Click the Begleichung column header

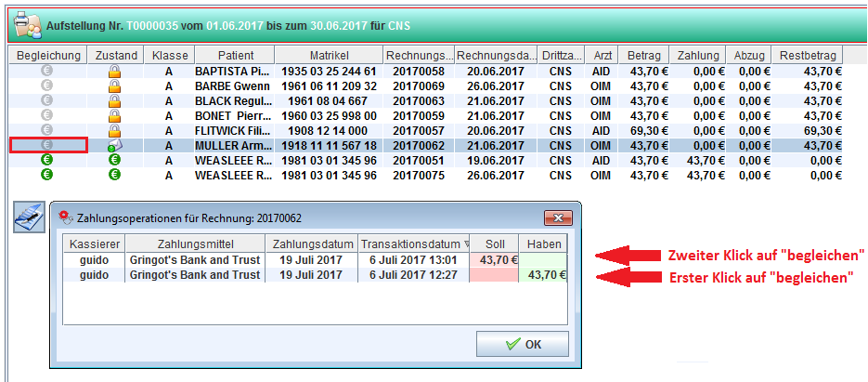point(47,56)
